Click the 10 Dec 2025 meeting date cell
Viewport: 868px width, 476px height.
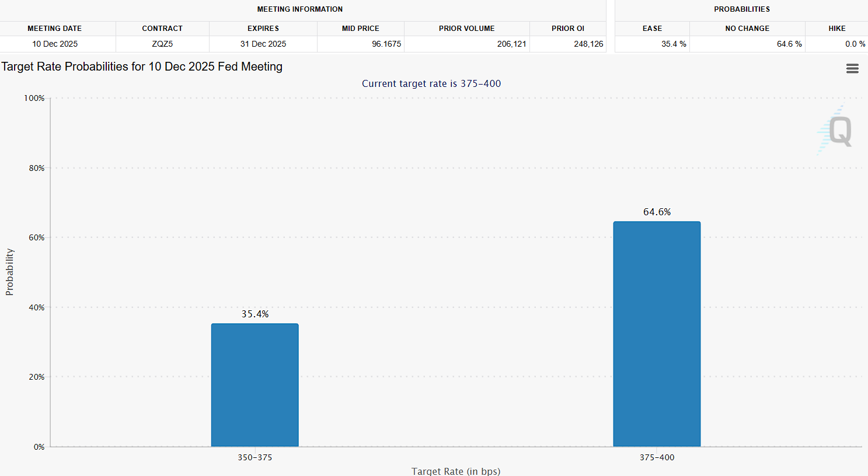(55, 44)
